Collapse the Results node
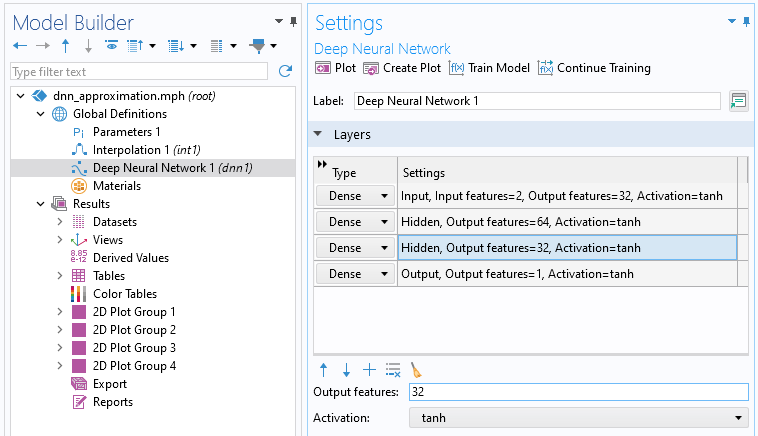Screen dimensions: 758x436 click(41, 204)
